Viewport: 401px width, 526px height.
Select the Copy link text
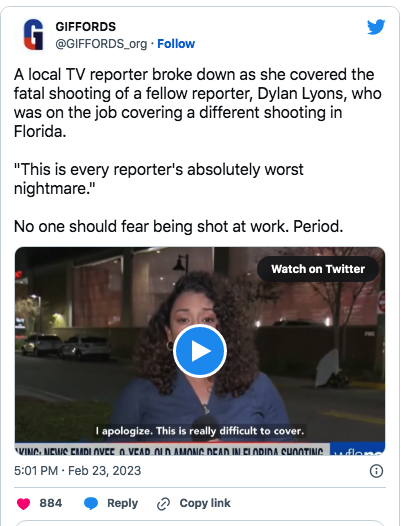[x=205, y=503]
